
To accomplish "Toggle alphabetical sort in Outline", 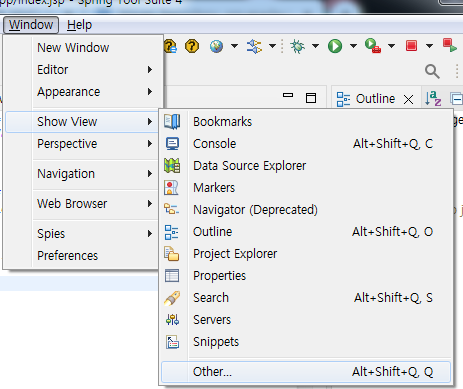I will (x=433, y=99).
